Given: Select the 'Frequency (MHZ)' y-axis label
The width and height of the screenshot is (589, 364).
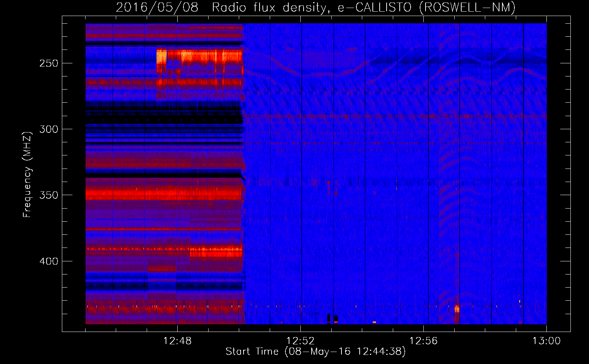Looking at the screenshot, I should pyautogui.click(x=27, y=174).
